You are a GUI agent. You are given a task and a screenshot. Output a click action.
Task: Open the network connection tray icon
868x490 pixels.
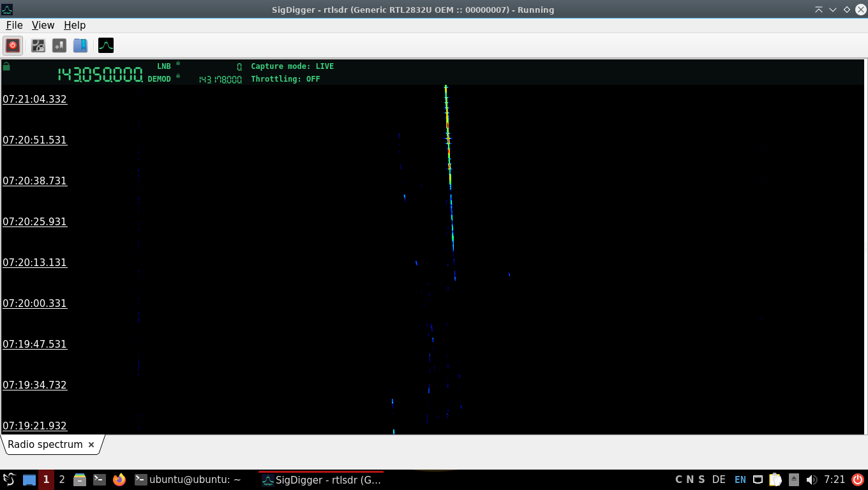click(x=758, y=480)
